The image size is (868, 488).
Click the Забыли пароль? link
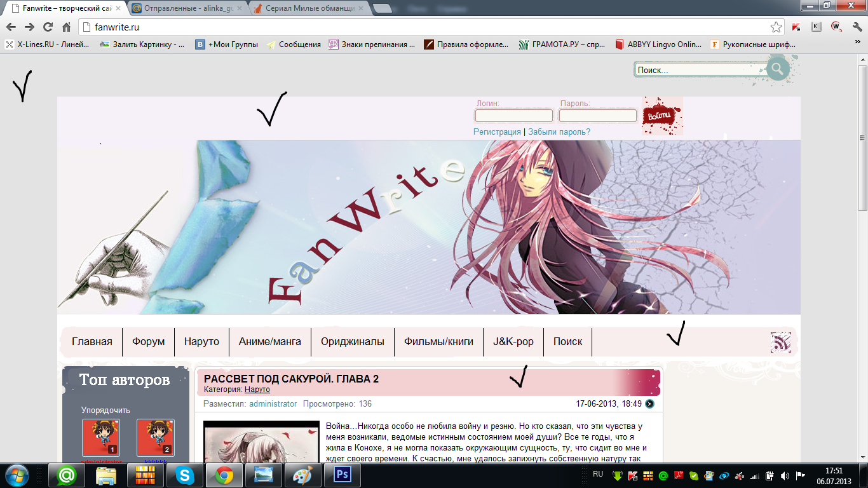[x=559, y=132]
